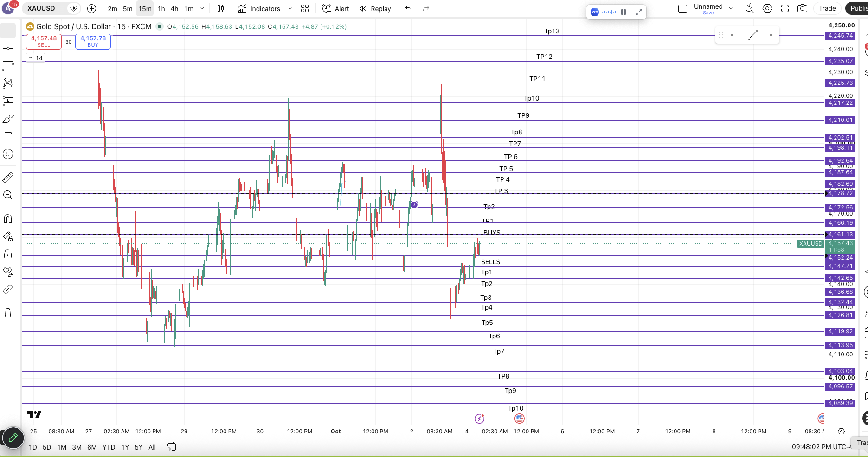The image size is (868, 457).
Task: Redo the last chart action
Action: point(426,8)
